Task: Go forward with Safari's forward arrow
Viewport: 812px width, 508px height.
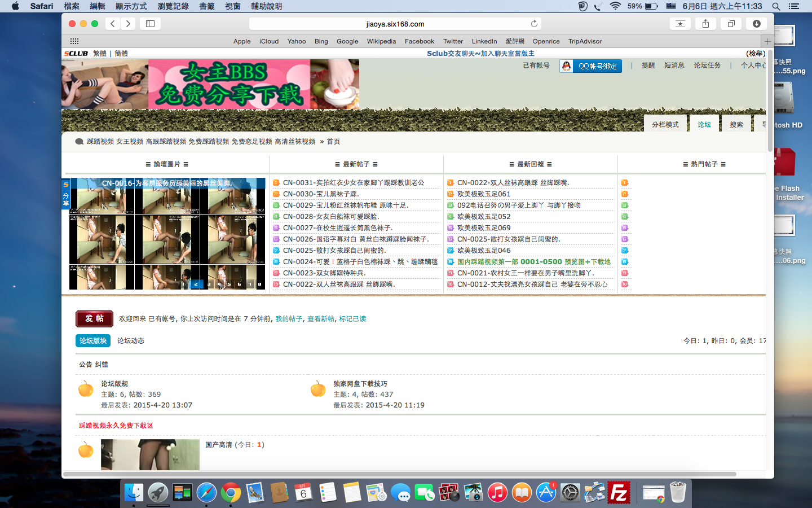Action: coord(128,24)
